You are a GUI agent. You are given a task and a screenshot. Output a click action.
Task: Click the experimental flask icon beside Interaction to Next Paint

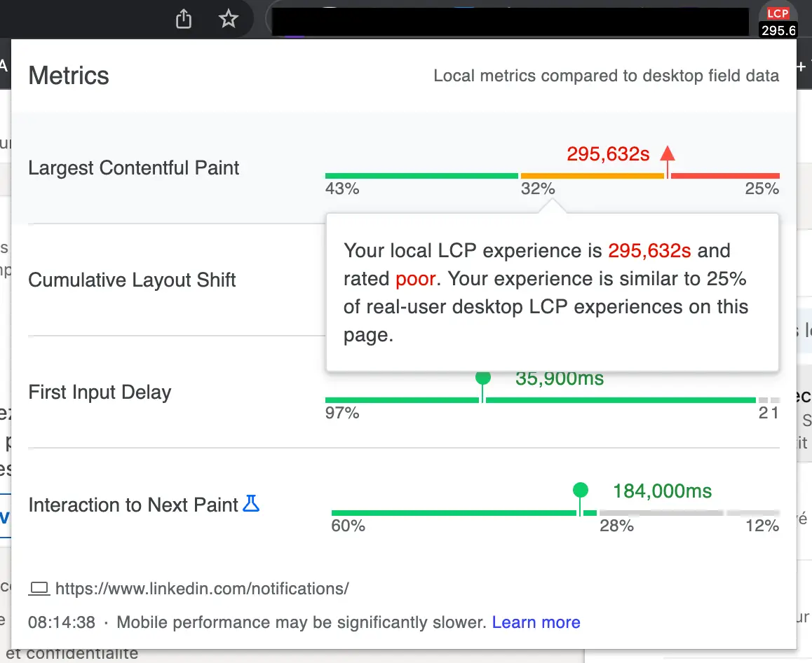251,503
